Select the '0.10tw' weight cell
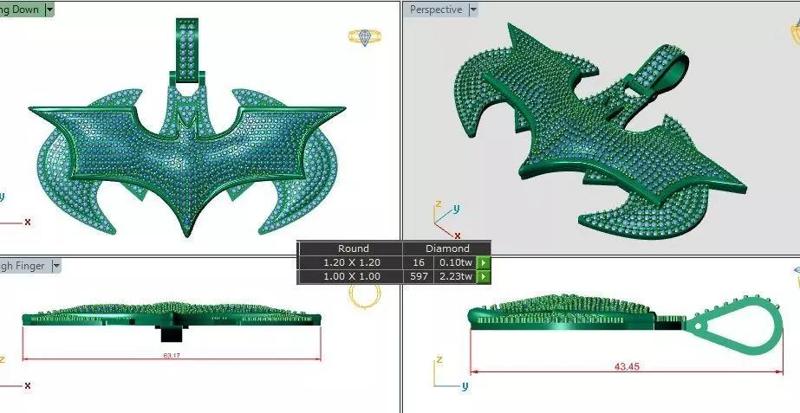Screen dimensions: 800x413 (x=455, y=262)
